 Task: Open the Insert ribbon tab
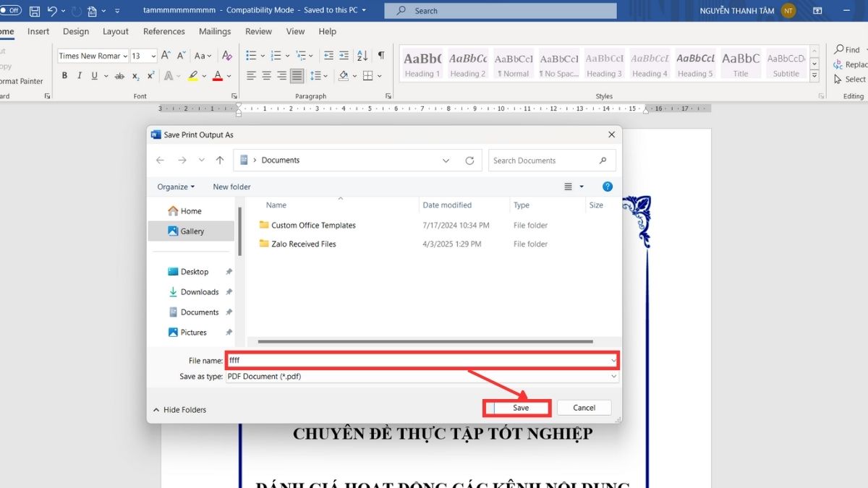click(38, 32)
